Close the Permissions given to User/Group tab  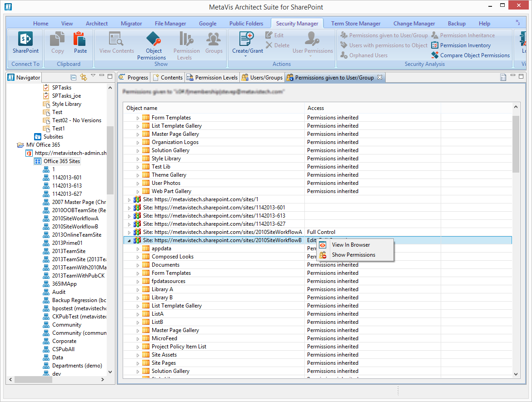coord(380,77)
